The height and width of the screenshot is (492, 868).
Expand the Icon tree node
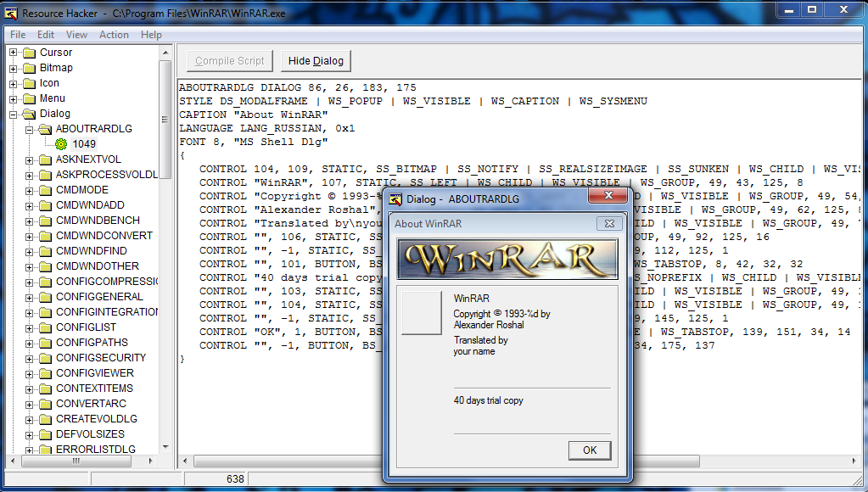(14, 84)
